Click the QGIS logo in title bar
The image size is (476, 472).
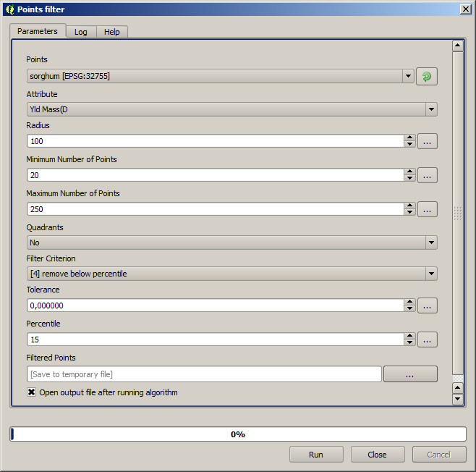point(9,9)
